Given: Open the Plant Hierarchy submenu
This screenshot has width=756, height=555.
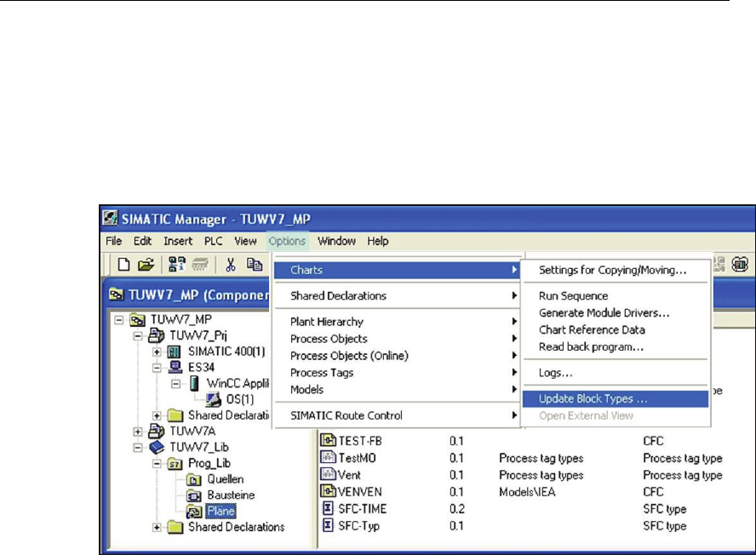Looking at the screenshot, I should pyautogui.click(x=398, y=322).
